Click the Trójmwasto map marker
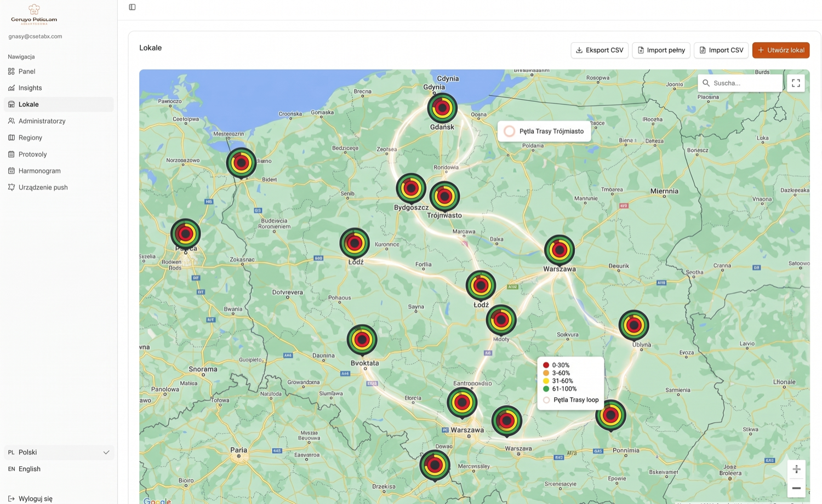822x504 pixels. [444, 197]
